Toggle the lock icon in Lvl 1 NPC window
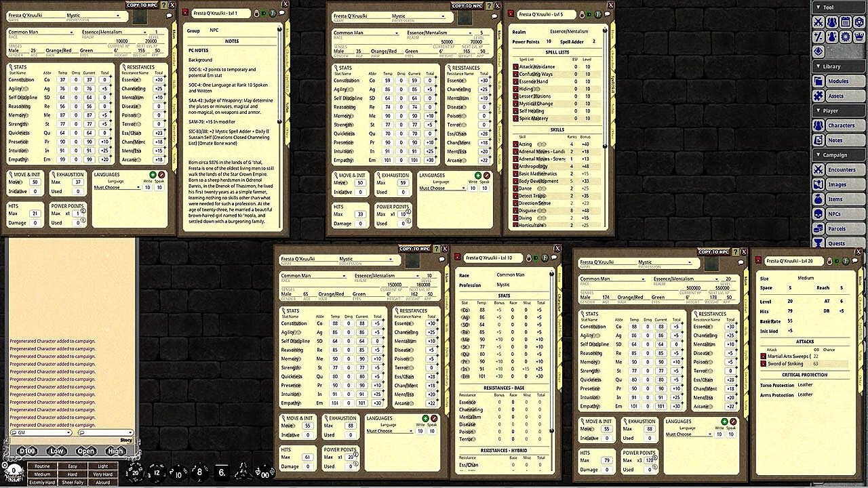The image size is (868, 488). (256, 14)
